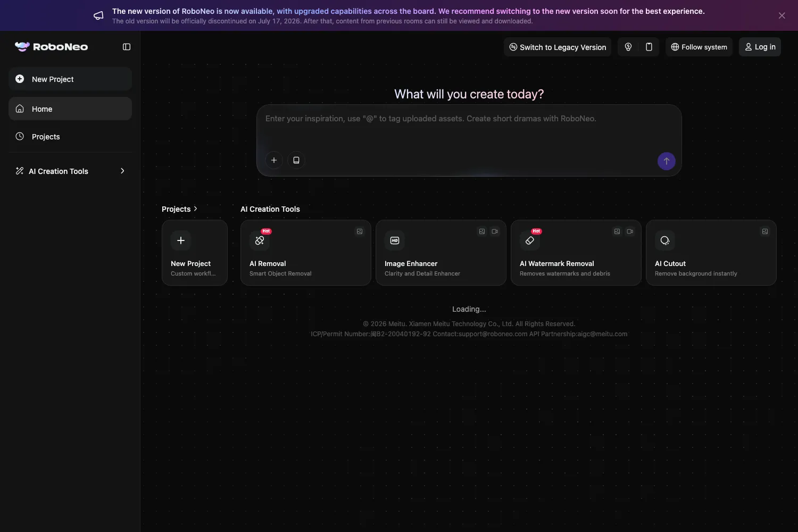Click the Log in button

tap(760, 47)
